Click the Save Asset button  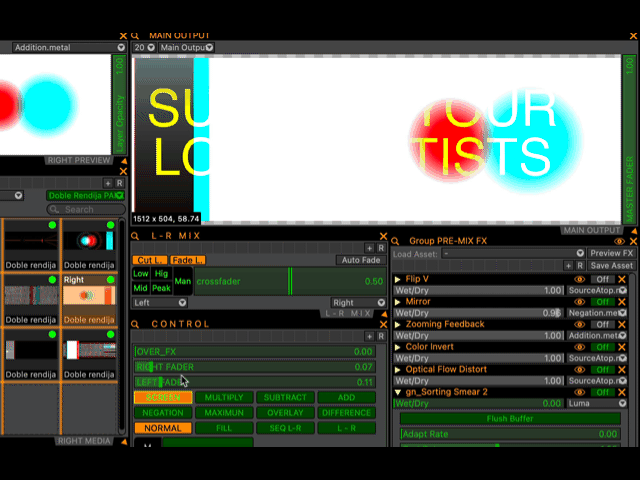[x=611, y=266]
